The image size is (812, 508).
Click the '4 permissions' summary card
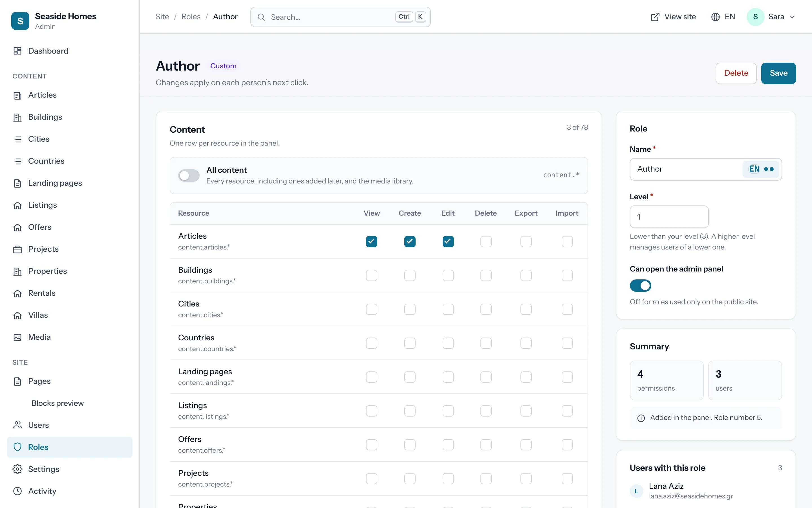[667, 380]
